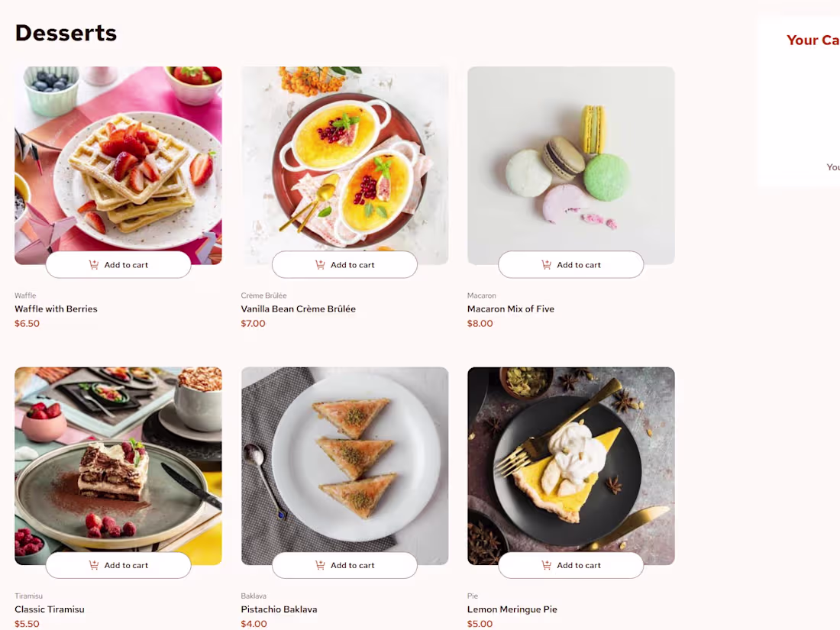This screenshot has width=840, height=630.
Task: Click the cart icon on Macaron Mix of Five button
Action: pos(546,264)
